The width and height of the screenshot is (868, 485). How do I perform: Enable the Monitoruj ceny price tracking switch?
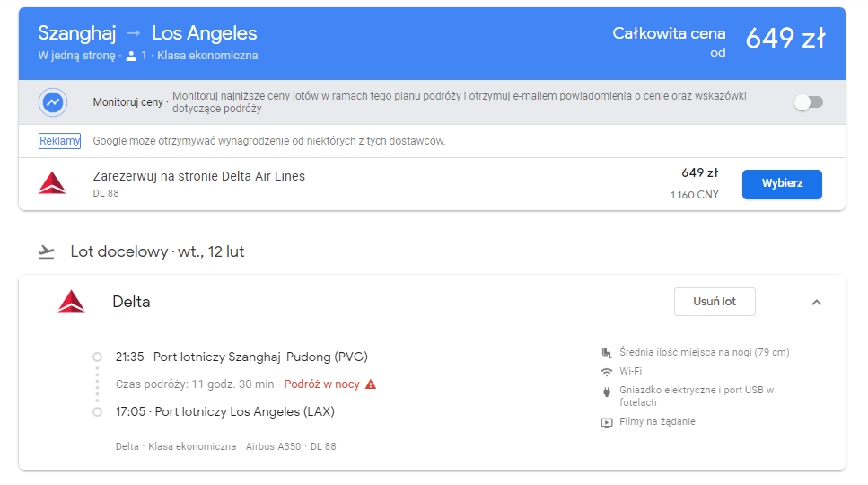[809, 102]
